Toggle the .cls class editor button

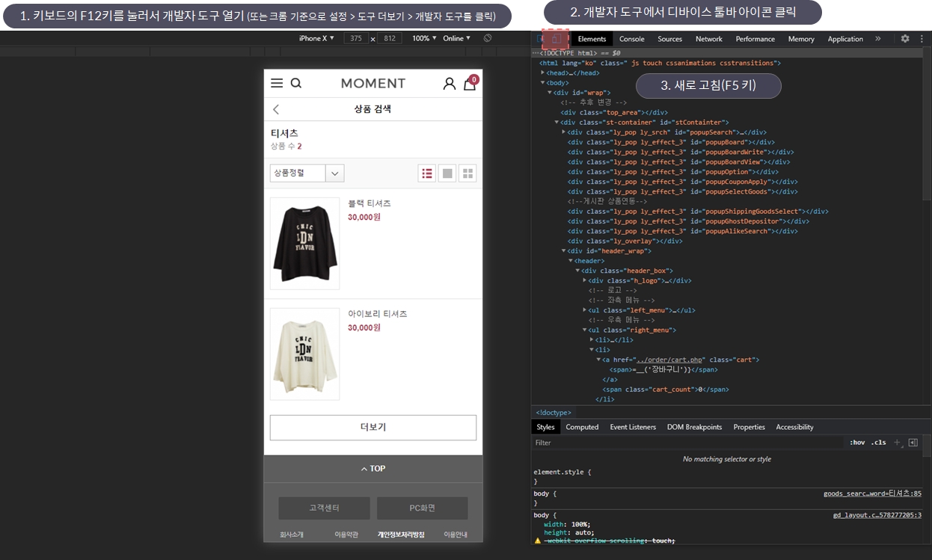click(x=878, y=443)
